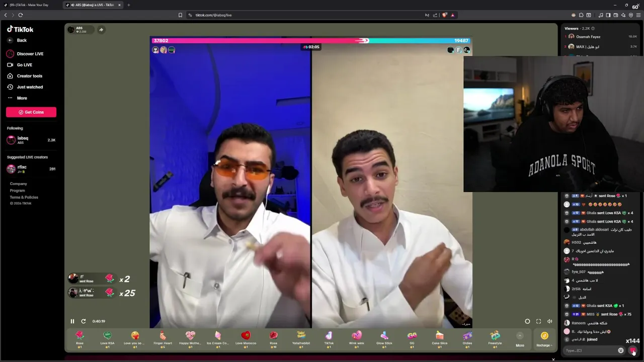The height and width of the screenshot is (362, 644).
Task: Open the Recharge coins dropdown
Action: coord(544,340)
